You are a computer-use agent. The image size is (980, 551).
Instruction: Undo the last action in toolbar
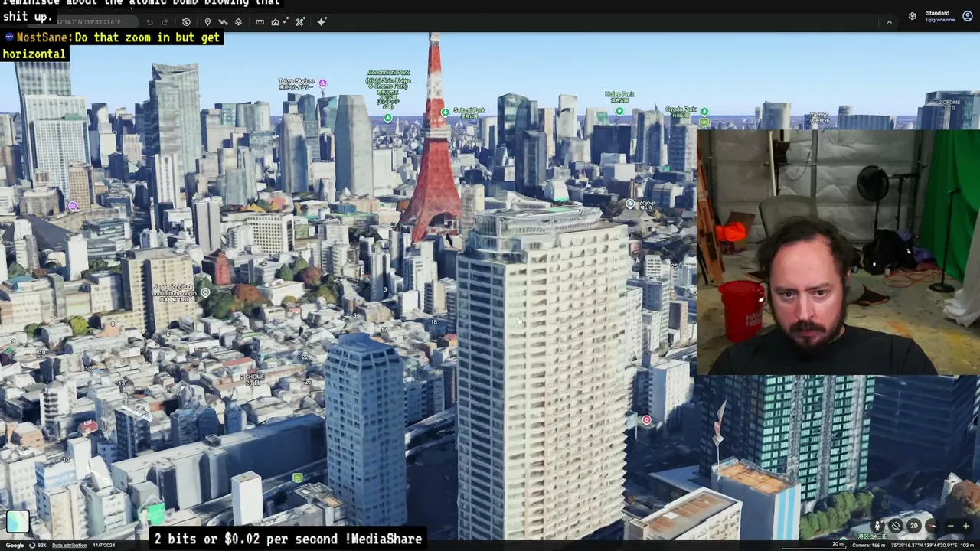point(150,22)
